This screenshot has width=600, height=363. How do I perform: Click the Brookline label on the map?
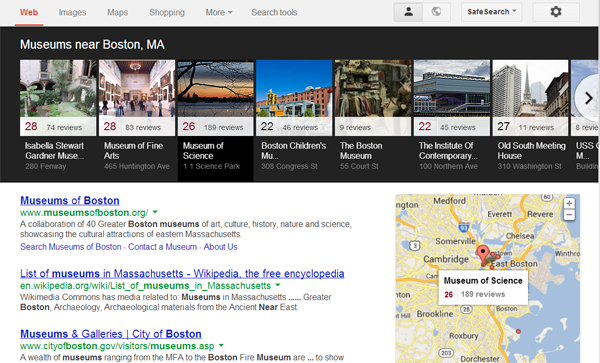(x=435, y=314)
